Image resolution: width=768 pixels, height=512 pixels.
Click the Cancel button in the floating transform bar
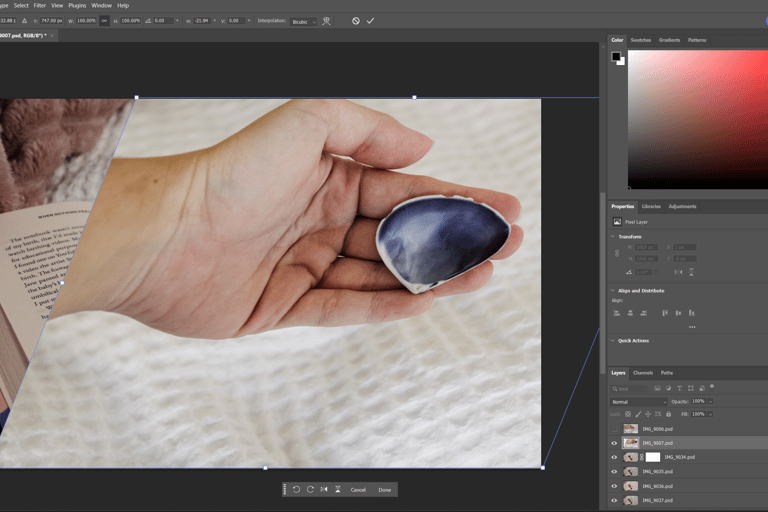point(358,490)
